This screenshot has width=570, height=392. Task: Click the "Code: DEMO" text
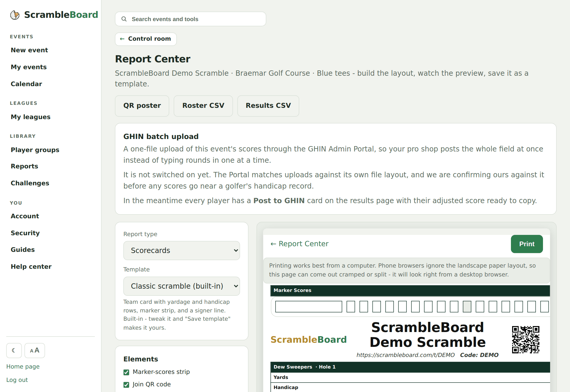tap(479, 355)
